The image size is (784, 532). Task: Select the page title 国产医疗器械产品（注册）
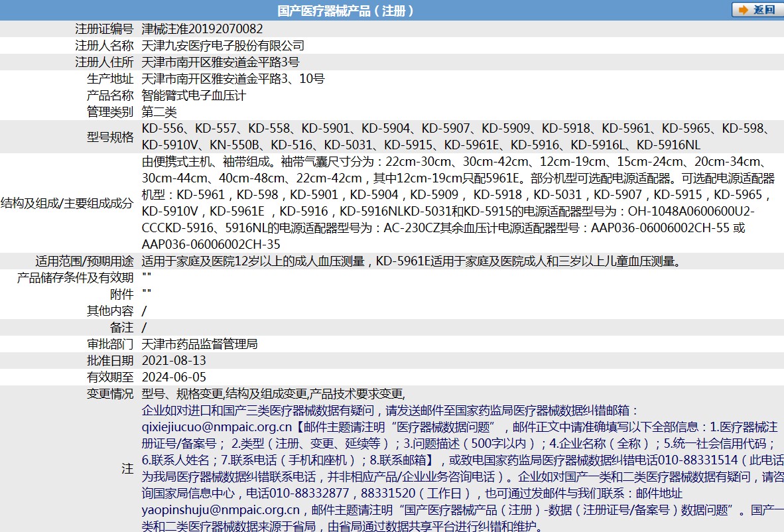coord(346,11)
